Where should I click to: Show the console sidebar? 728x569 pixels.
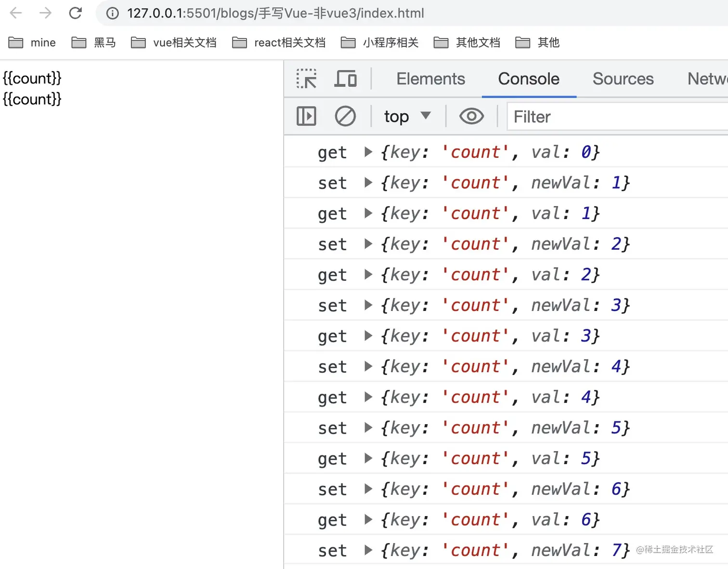(x=307, y=116)
